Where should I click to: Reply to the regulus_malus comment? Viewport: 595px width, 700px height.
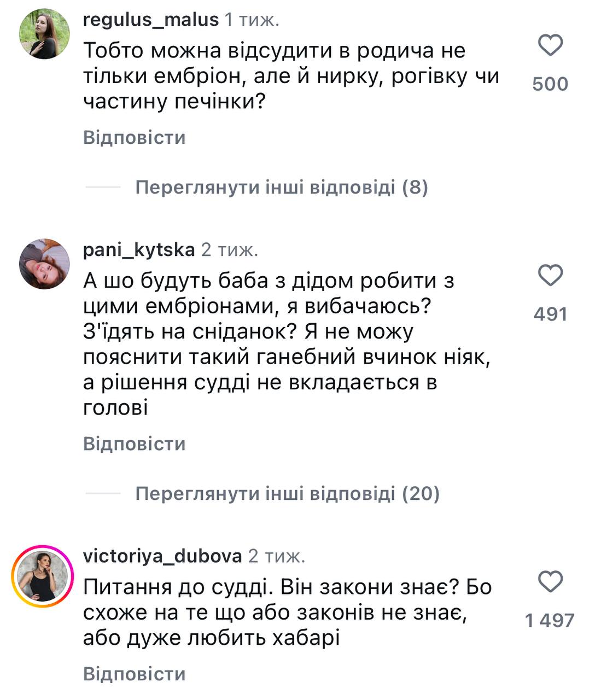[134, 137]
